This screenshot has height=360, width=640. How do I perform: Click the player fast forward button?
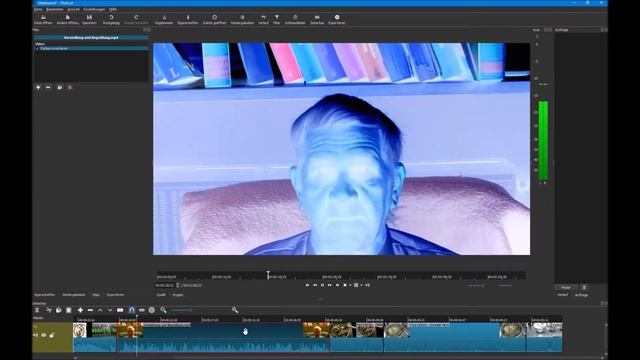(x=330, y=285)
